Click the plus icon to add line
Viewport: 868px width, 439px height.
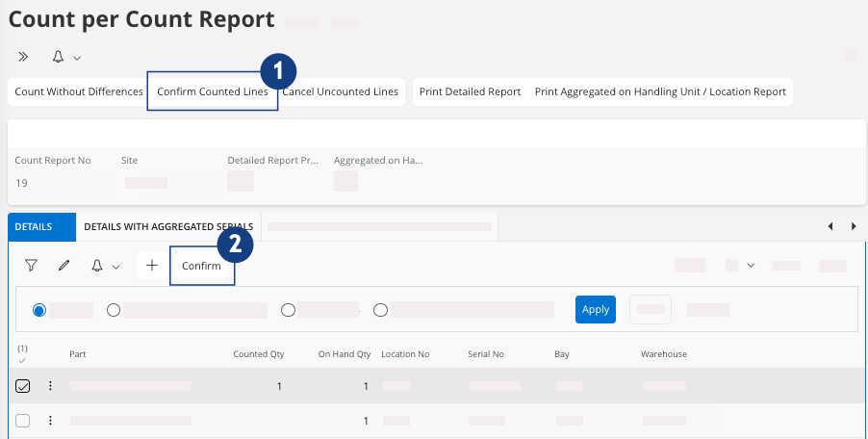pos(151,266)
